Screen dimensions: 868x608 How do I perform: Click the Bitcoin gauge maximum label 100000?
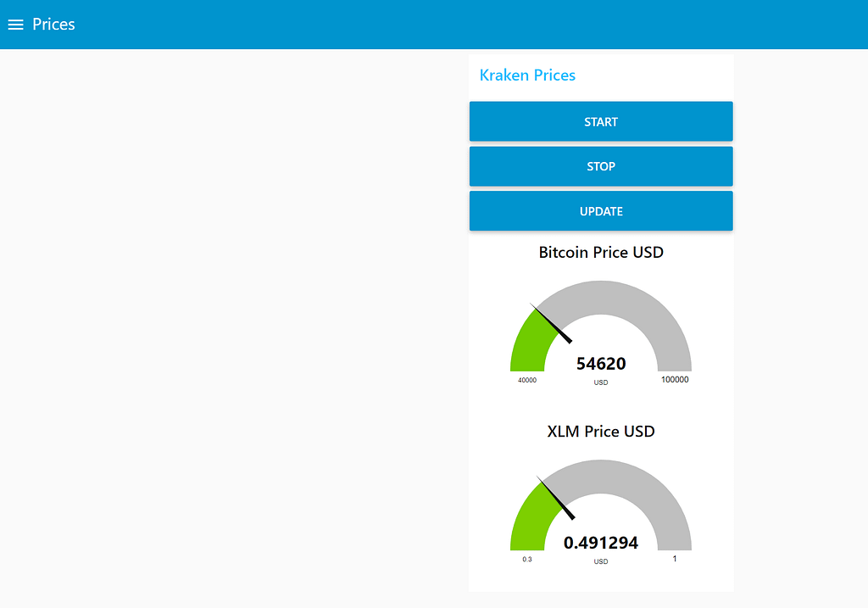pos(675,379)
